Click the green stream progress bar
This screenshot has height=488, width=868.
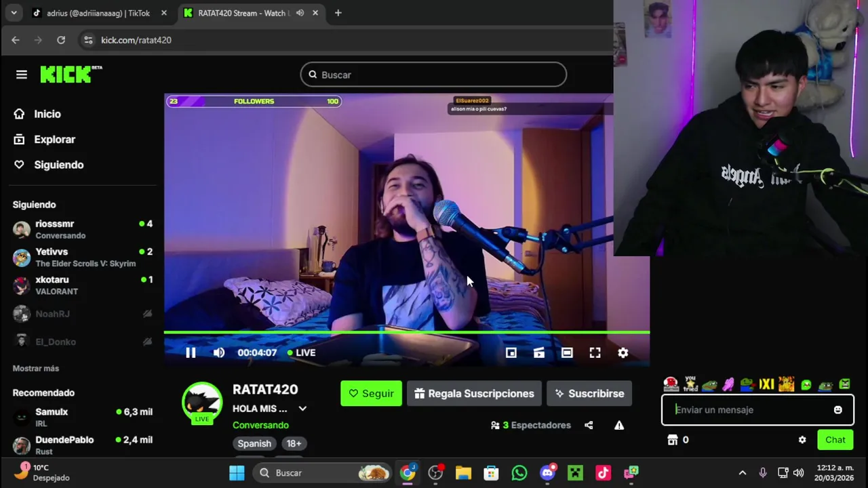pyautogui.click(x=407, y=332)
